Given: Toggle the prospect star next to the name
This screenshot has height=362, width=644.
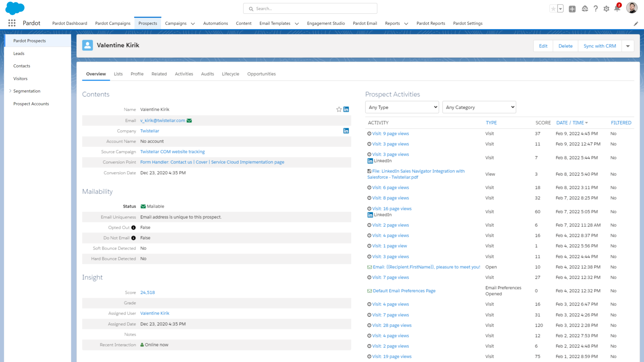Looking at the screenshot, I should coord(338,109).
